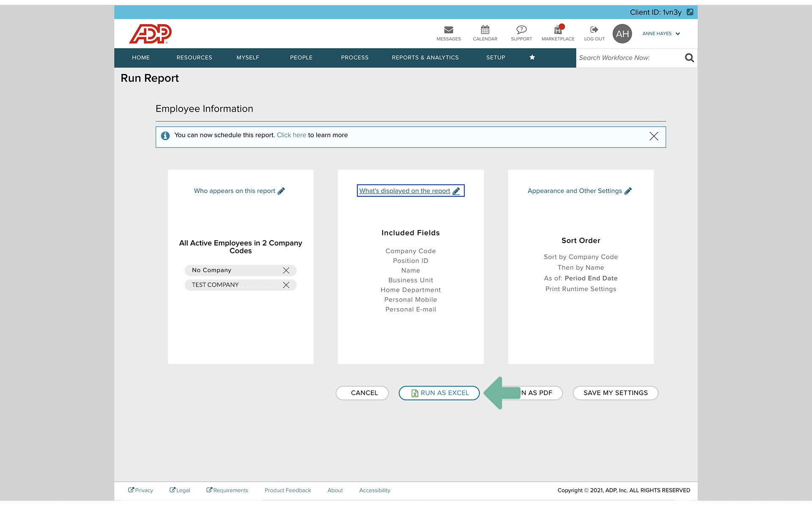The height and width of the screenshot is (505, 812).
Task: Open the Support speech bubble icon
Action: (x=521, y=30)
